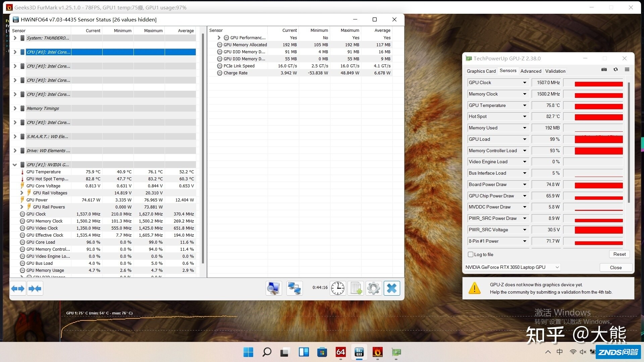Open GPU Load sensor dropdown in GPU-Z

point(525,139)
